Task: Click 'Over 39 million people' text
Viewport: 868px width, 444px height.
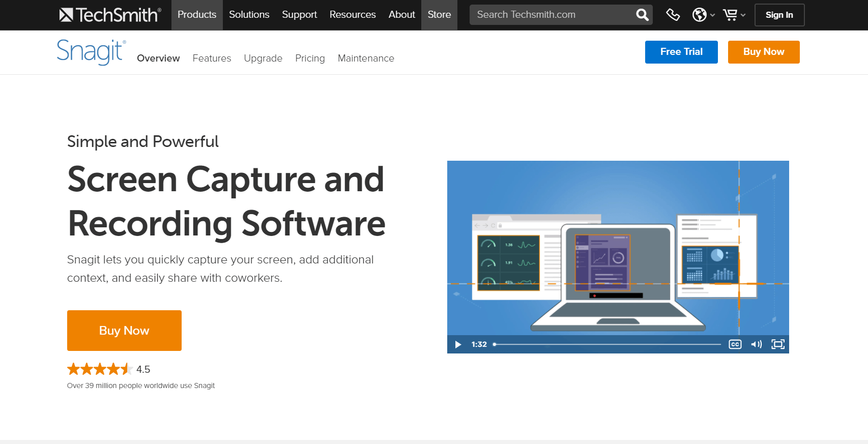Action: click(x=141, y=386)
